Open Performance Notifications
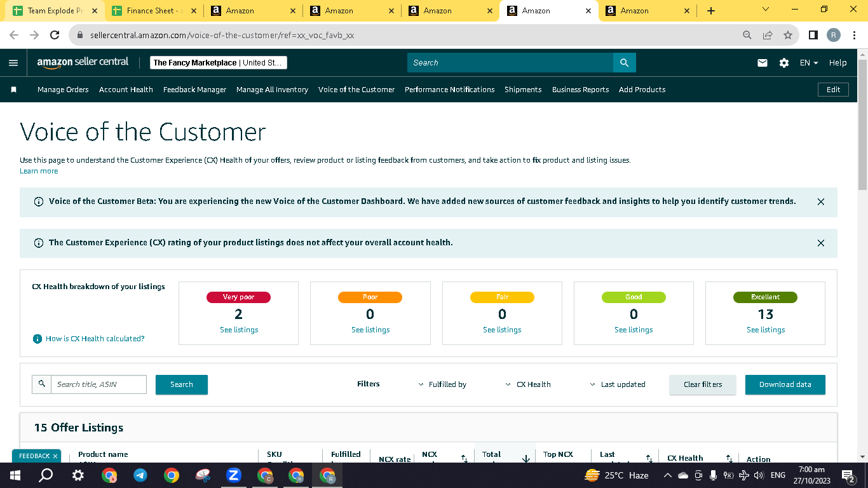 449,90
